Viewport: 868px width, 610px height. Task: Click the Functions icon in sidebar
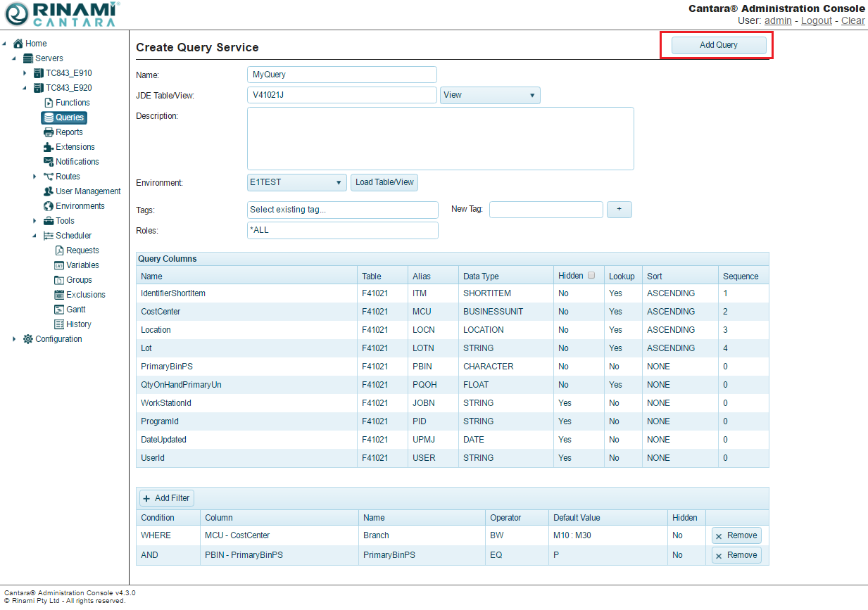[x=49, y=103]
